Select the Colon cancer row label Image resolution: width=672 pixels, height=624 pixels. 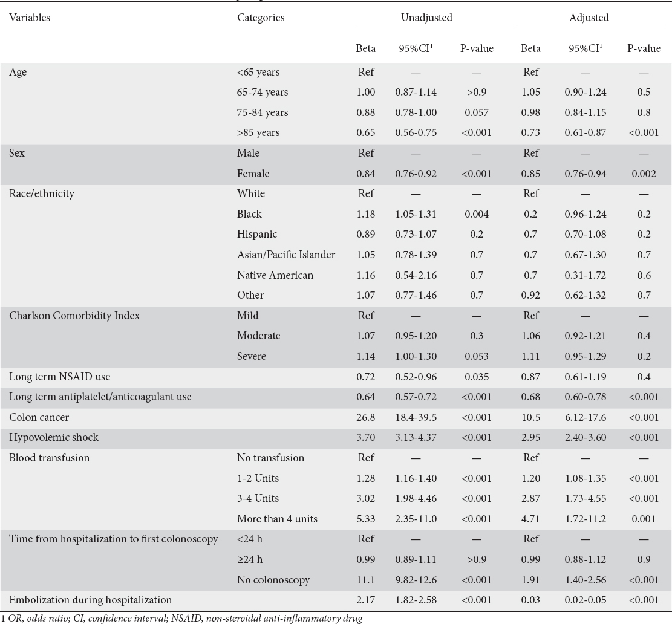[x=39, y=417]
